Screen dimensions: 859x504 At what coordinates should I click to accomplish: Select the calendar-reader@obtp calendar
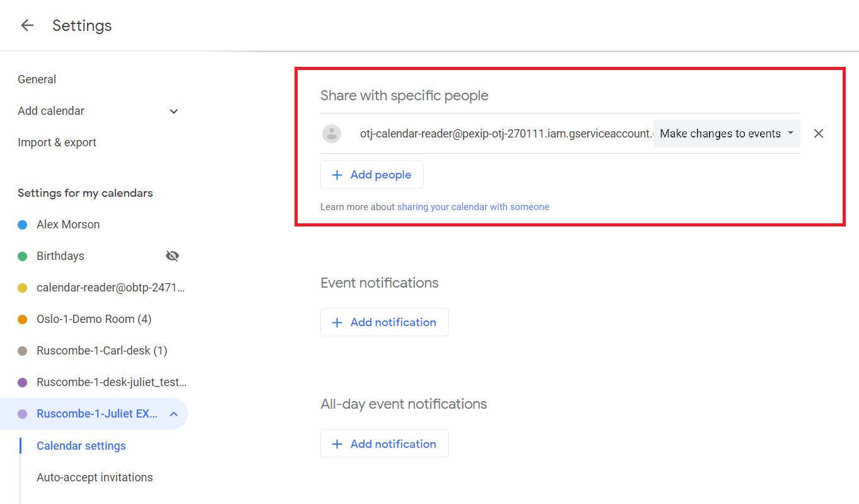point(110,288)
